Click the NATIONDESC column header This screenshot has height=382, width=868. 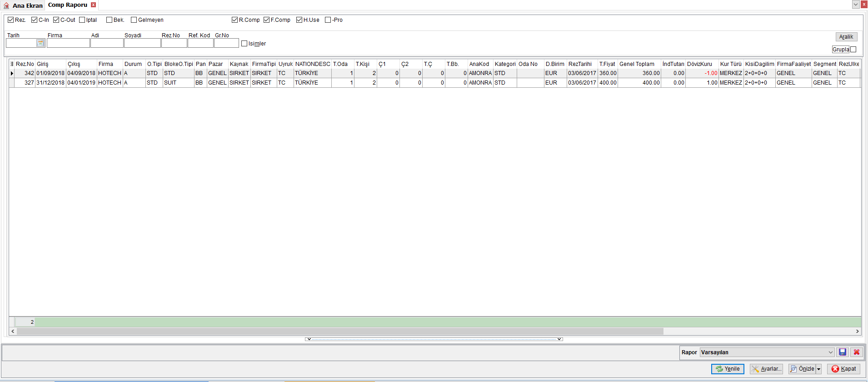pyautogui.click(x=312, y=64)
